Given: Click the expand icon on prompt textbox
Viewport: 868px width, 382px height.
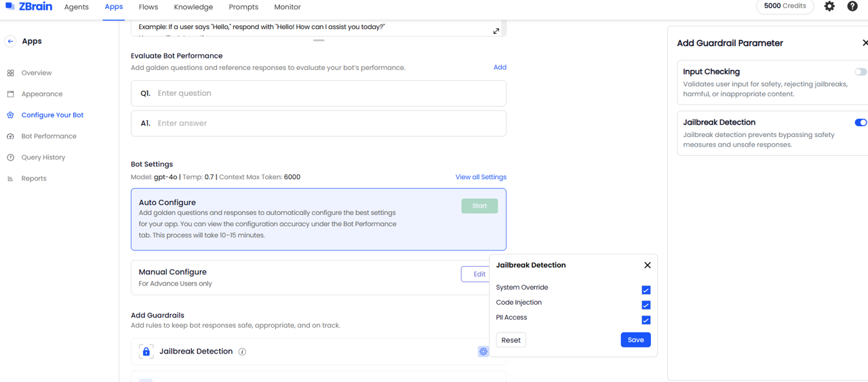Looking at the screenshot, I should pos(496,31).
